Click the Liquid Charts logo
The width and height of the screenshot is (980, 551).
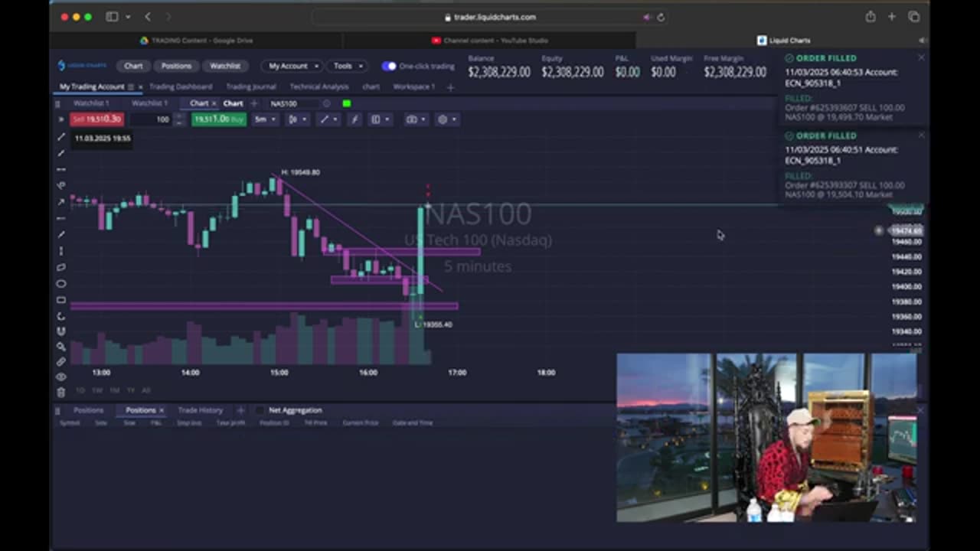83,66
